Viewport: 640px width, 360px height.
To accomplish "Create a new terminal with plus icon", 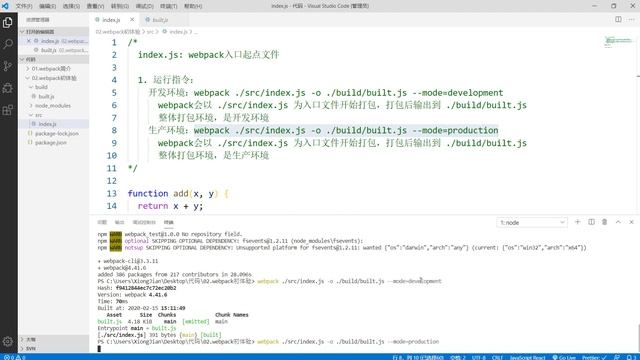I will [578, 222].
